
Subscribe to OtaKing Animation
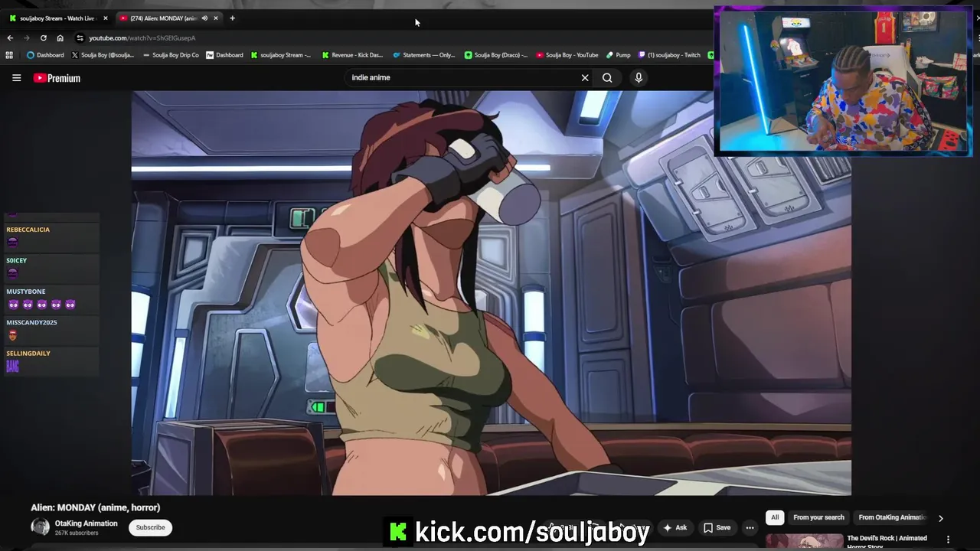[x=150, y=527]
